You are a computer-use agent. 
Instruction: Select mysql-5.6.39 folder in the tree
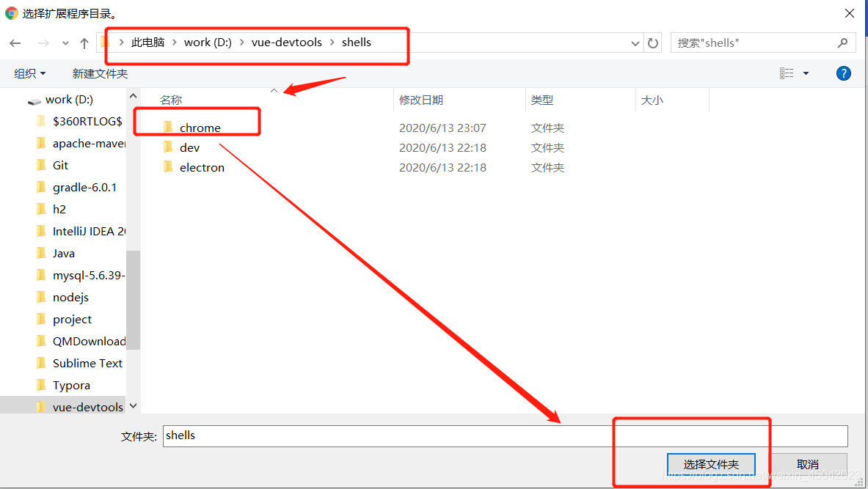coord(89,276)
